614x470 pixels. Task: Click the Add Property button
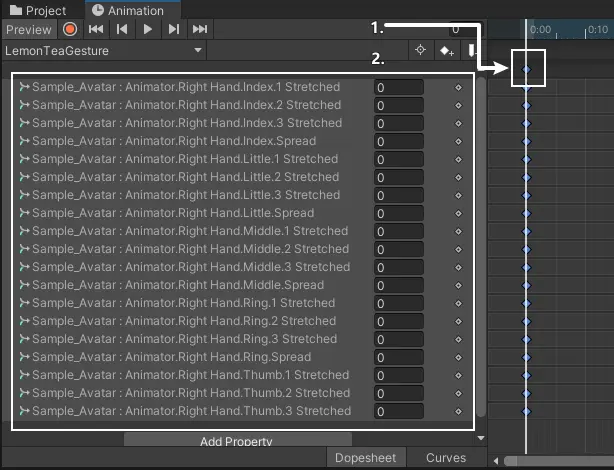(238, 439)
